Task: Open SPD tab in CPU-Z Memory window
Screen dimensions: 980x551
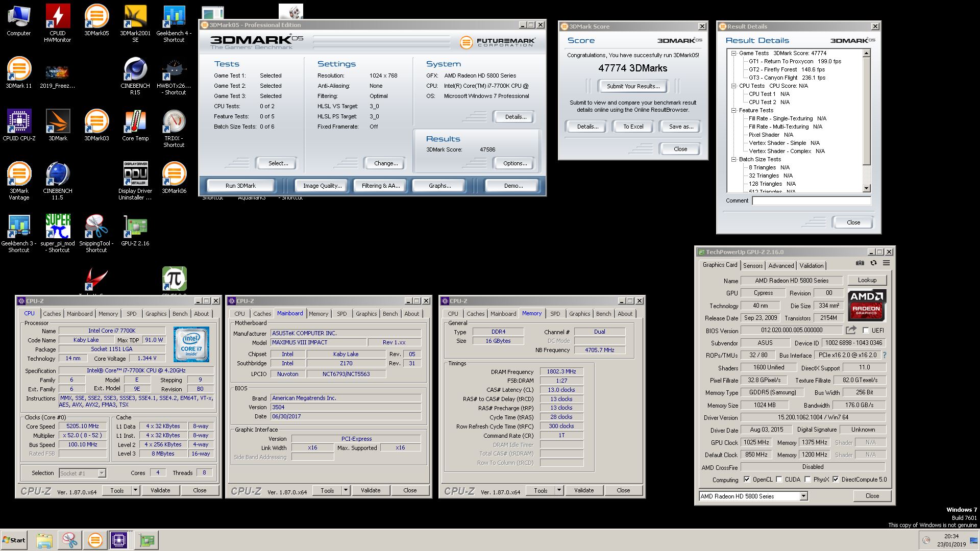Action: point(555,314)
